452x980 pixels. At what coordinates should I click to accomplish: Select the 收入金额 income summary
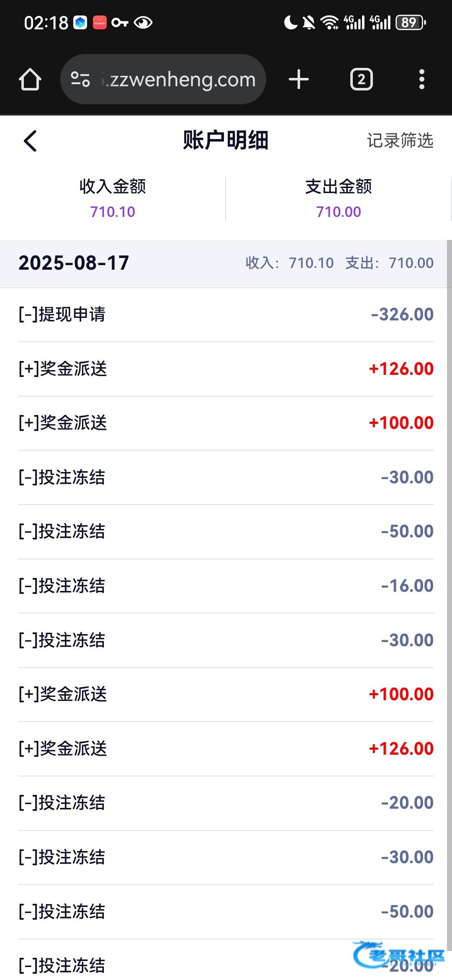(x=113, y=199)
